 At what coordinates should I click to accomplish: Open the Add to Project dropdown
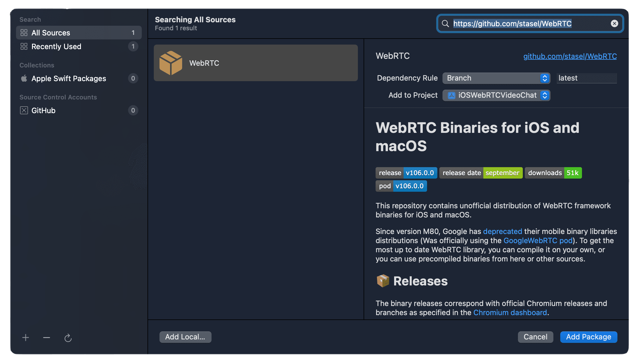pyautogui.click(x=496, y=95)
